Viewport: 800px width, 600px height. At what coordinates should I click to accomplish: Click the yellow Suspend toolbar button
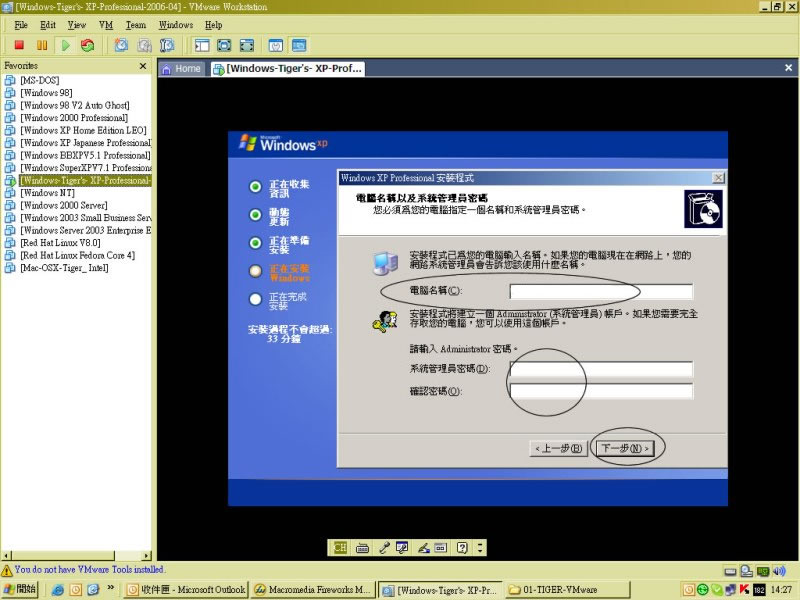point(42,45)
